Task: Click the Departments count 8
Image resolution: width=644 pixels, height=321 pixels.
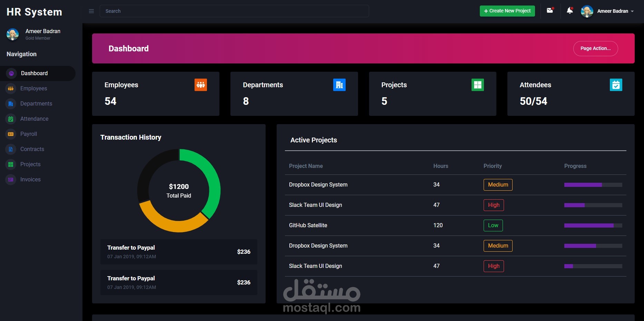Action: [246, 101]
